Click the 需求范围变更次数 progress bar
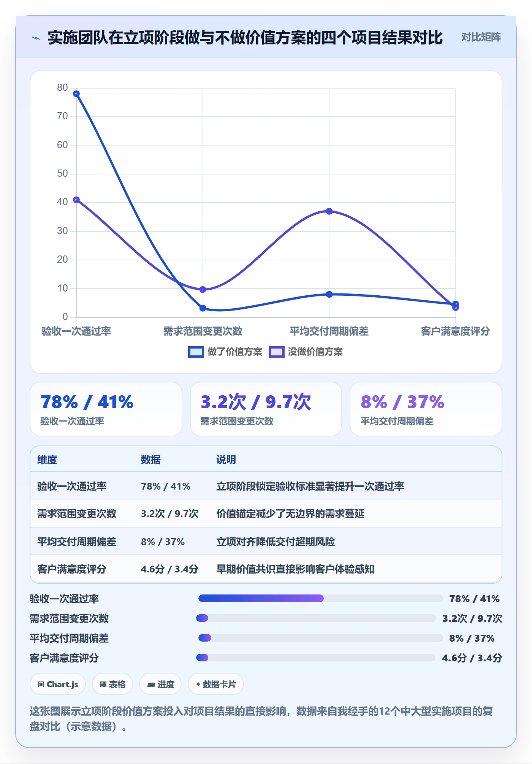Screen dimensions: 532x764 [x=316, y=618]
